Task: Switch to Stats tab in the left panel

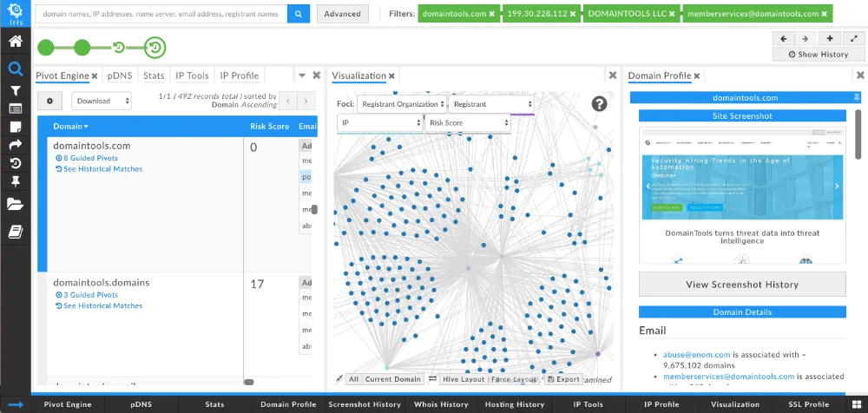Action: (154, 75)
